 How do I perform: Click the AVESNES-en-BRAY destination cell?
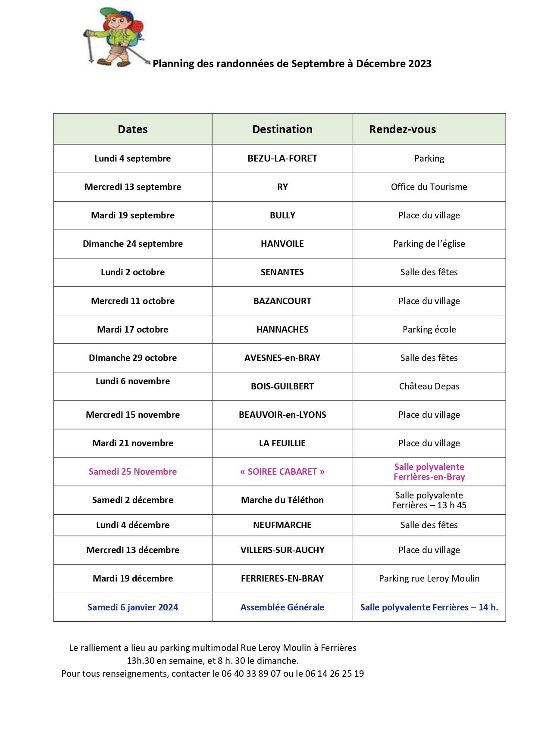coord(282,358)
